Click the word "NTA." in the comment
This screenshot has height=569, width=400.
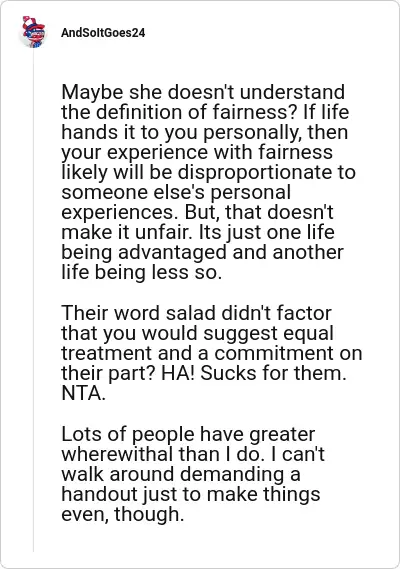[83, 393]
